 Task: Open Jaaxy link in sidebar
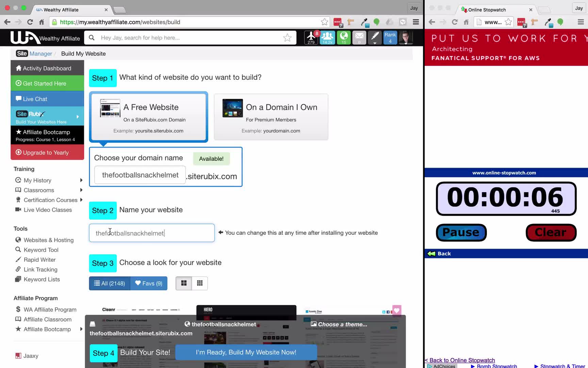pos(27,356)
